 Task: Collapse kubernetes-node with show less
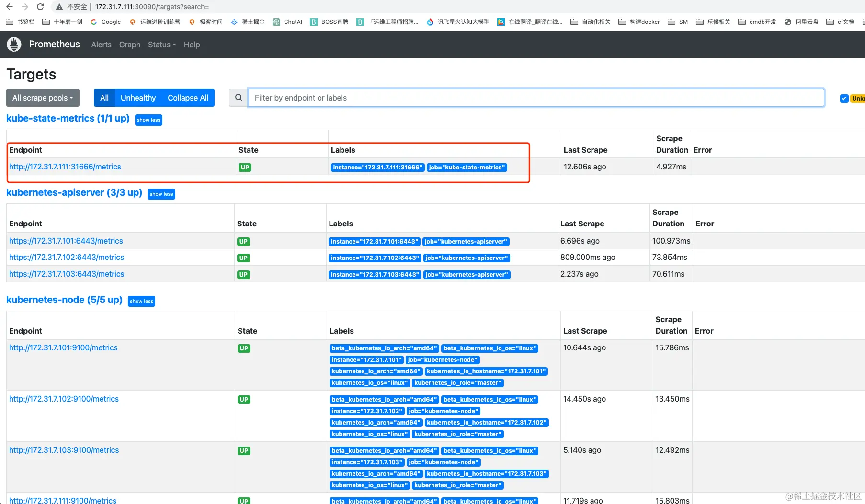pyautogui.click(x=142, y=301)
